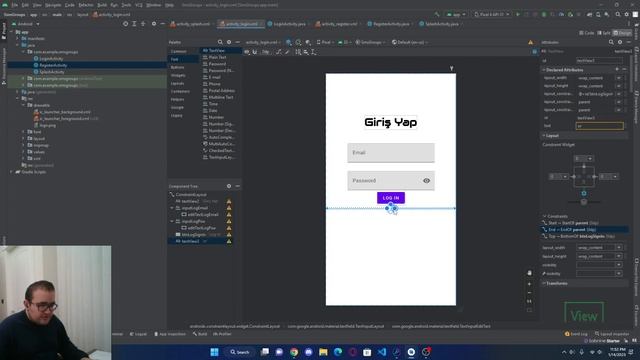Open IDE settings gear in top toolbar

coord(627,14)
